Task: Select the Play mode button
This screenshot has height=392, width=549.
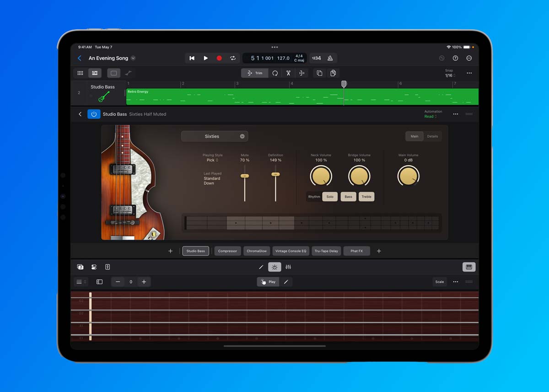Action: [x=268, y=282]
